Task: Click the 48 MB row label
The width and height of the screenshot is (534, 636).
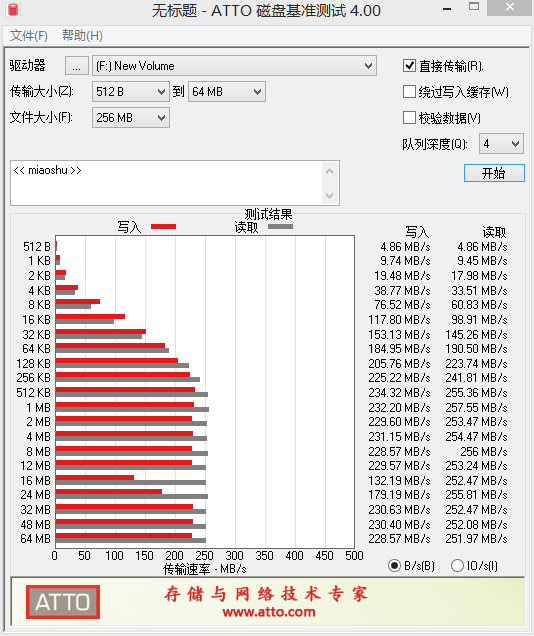Action: (x=35, y=525)
